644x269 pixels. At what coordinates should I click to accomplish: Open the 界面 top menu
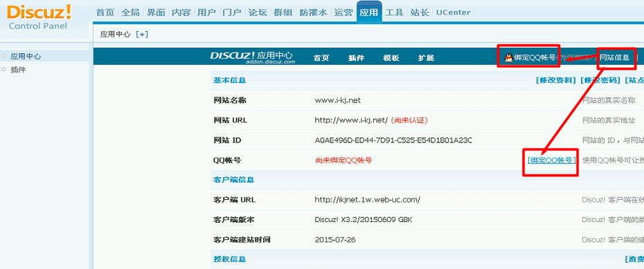click(156, 12)
